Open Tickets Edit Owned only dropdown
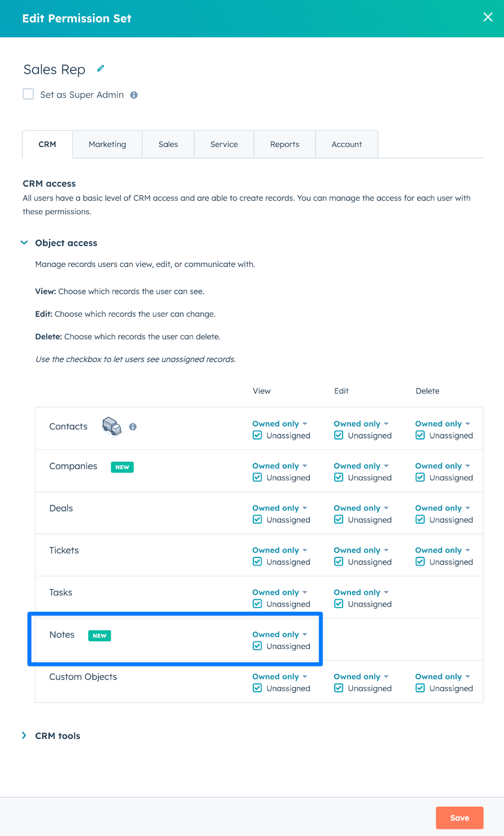504x836 pixels. tap(361, 550)
